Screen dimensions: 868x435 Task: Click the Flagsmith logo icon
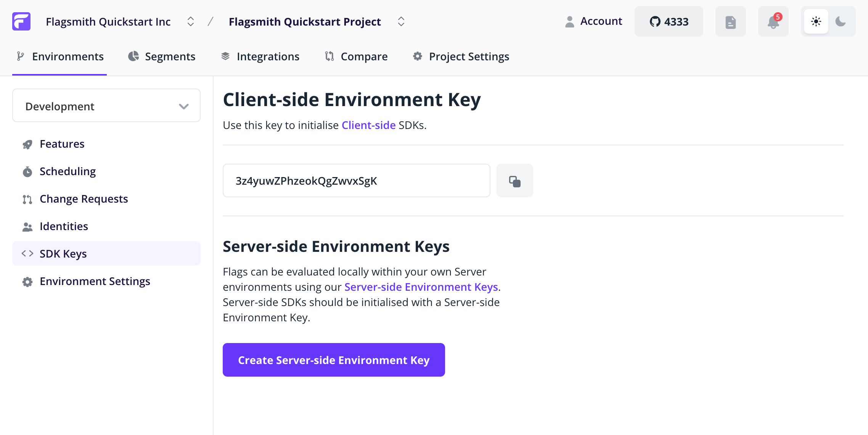(21, 22)
